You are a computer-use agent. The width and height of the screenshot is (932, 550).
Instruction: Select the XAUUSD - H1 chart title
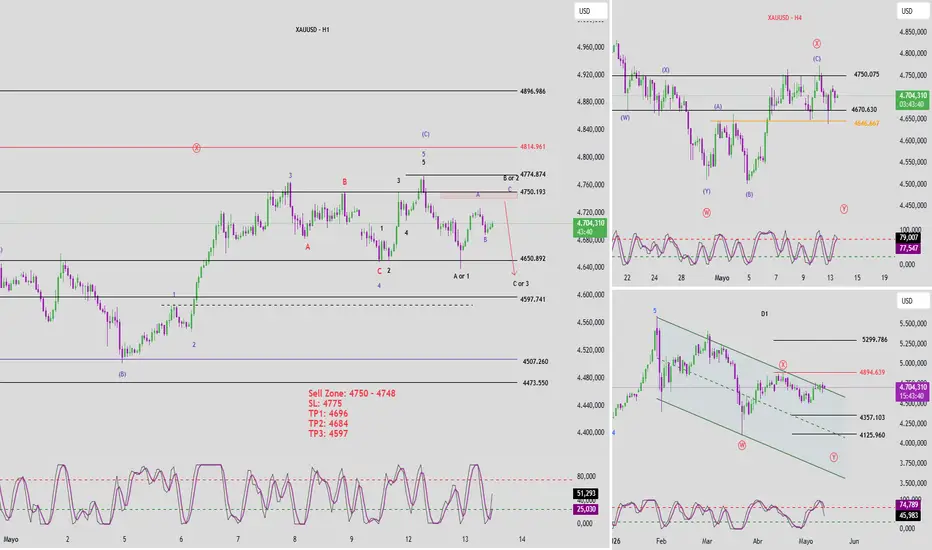[312, 30]
